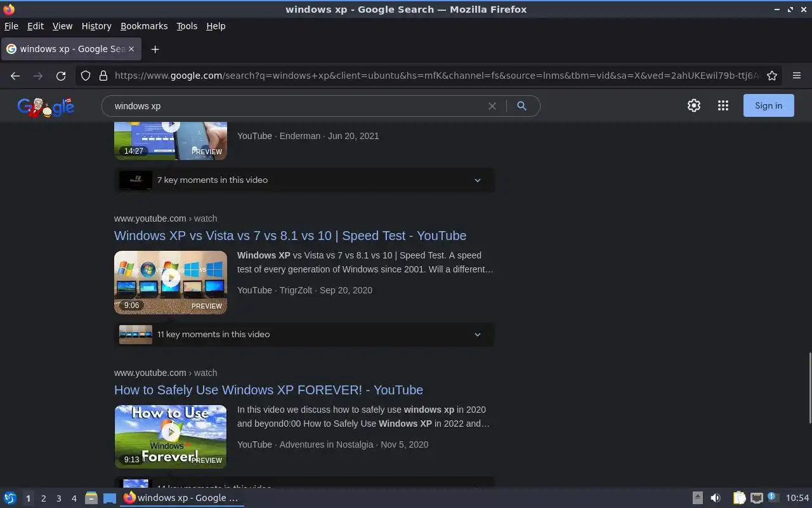Image resolution: width=812 pixels, height=508 pixels.
Task: Select the 'windows xp - Google Search' tab
Action: (x=70, y=49)
